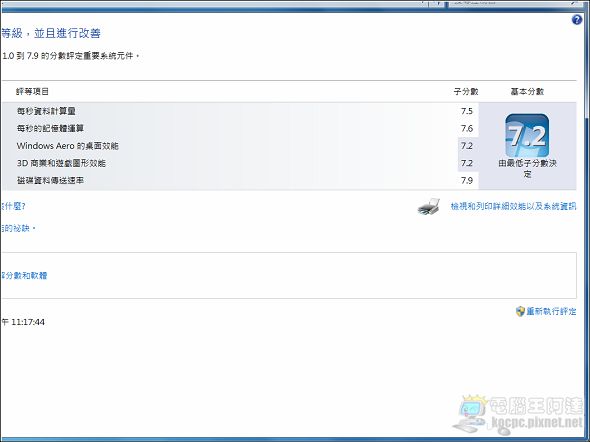Click the 11:17:44 timestamp text
Viewport: 590px width, 442px height.
click(28, 322)
